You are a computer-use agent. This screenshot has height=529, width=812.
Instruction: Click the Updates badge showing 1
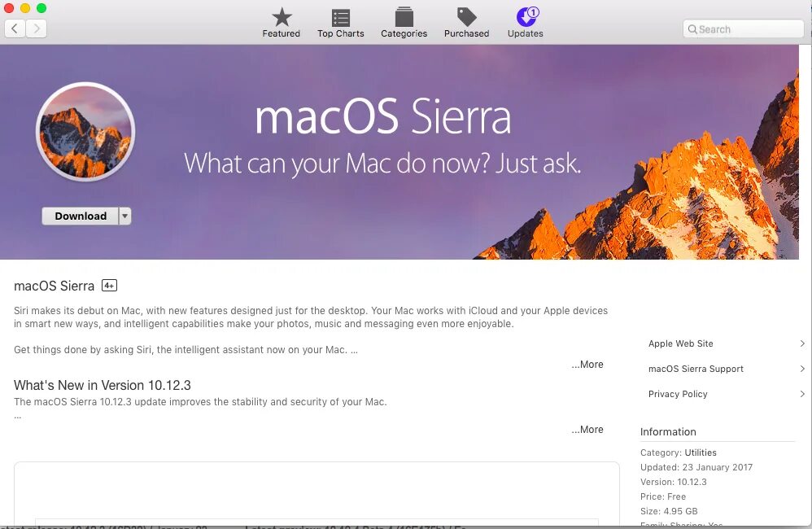(x=534, y=12)
